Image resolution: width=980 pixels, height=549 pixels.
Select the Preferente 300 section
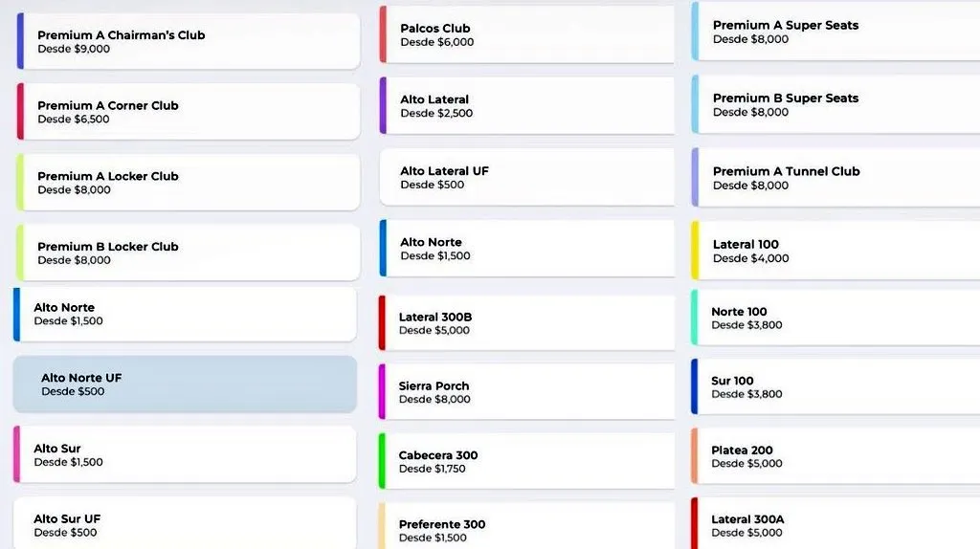[526, 530]
